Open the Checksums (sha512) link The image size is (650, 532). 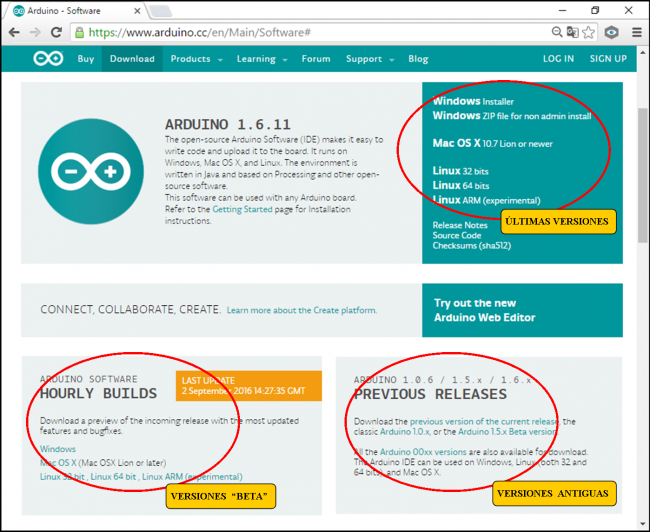pyautogui.click(x=471, y=246)
